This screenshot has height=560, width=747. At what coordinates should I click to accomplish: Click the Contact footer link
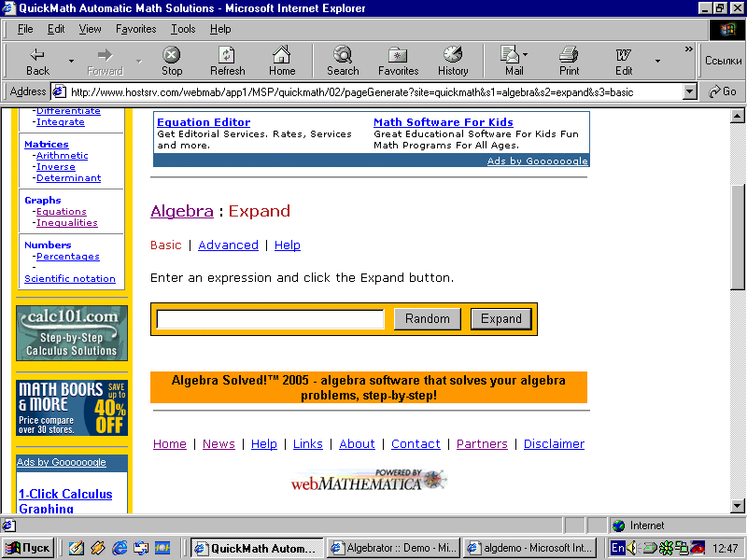coord(416,444)
